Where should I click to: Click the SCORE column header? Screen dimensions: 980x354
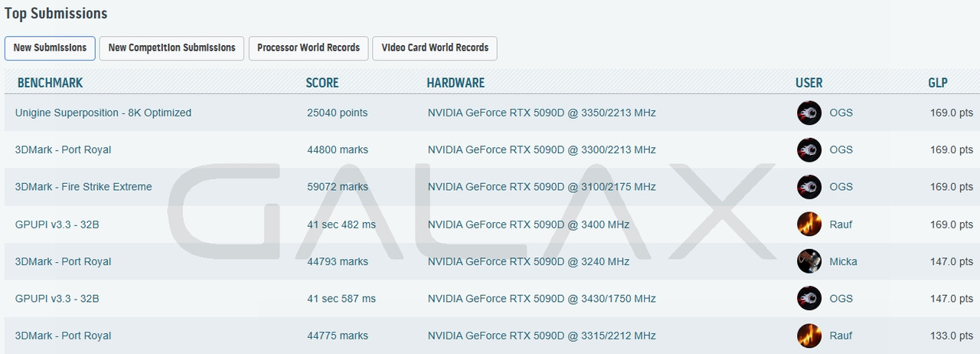pyautogui.click(x=322, y=83)
